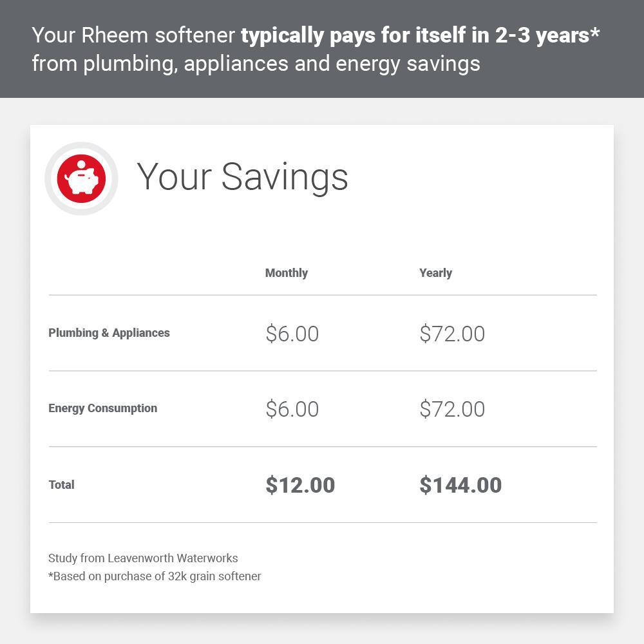Click the bold "typically pays for itself" headline

pos(353,35)
